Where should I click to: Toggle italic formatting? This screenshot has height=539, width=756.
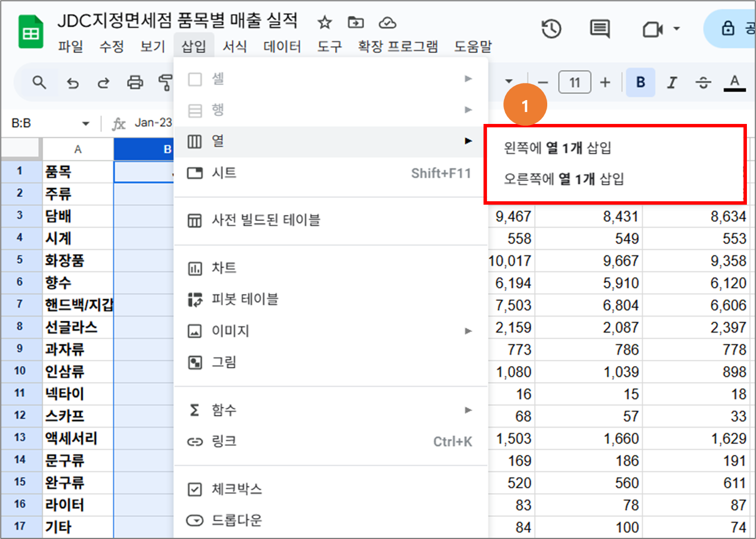[x=672, y=83]
